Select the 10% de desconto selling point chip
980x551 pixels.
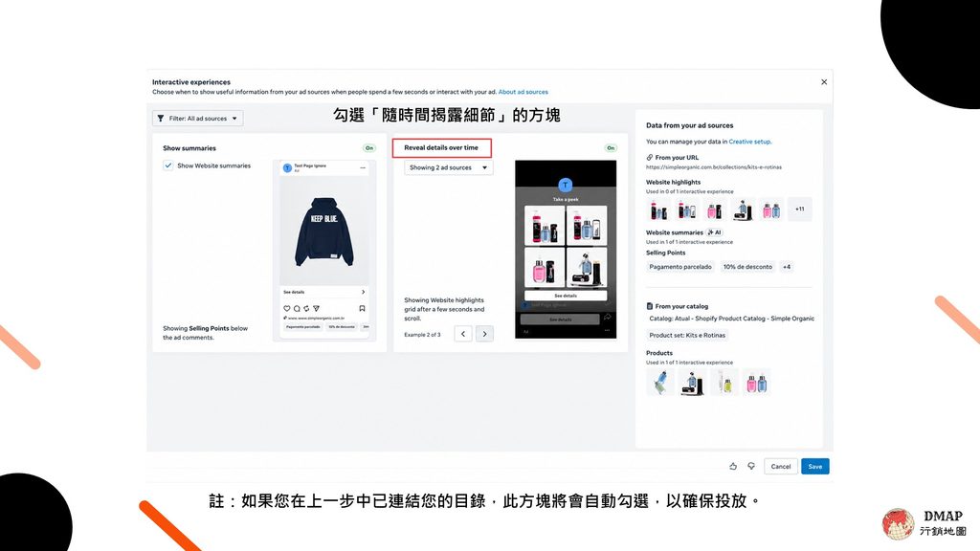coord(747,267)
